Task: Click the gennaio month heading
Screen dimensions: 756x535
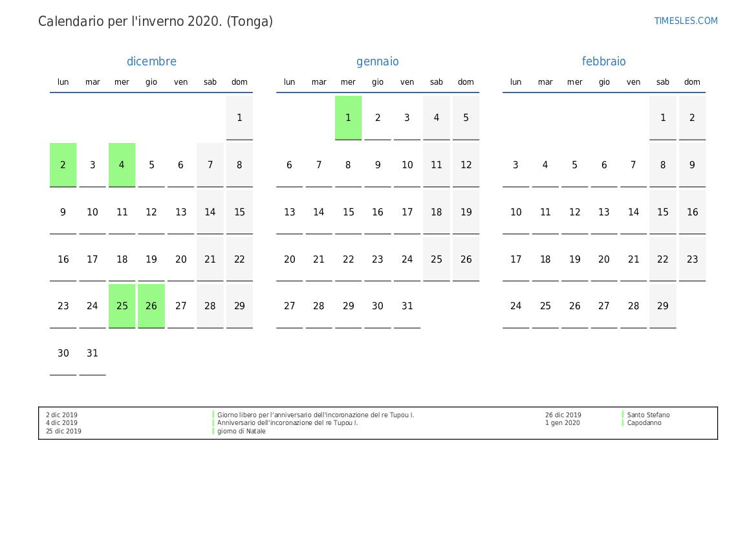Action: 378,61
